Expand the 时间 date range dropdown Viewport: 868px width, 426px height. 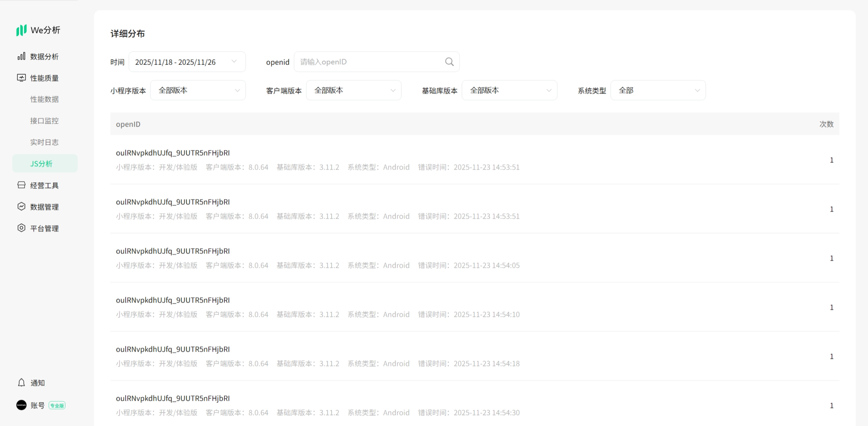click(187, 62)
